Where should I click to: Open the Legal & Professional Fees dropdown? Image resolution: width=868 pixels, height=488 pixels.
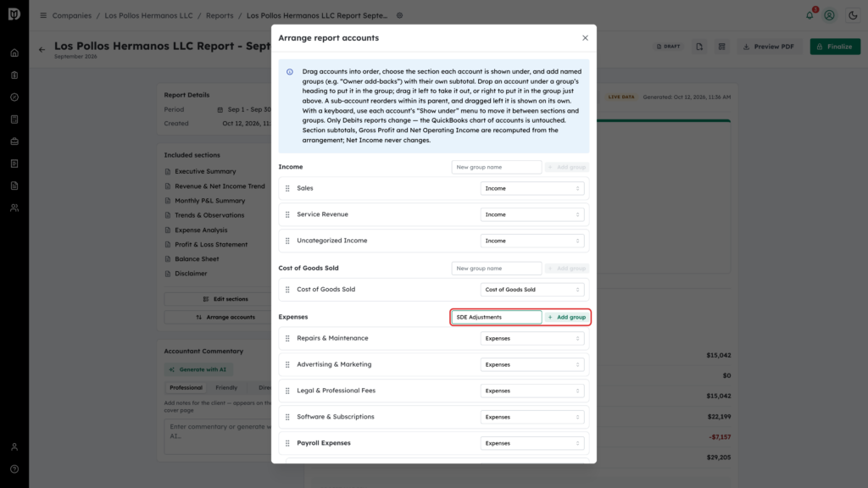(532, 391)
